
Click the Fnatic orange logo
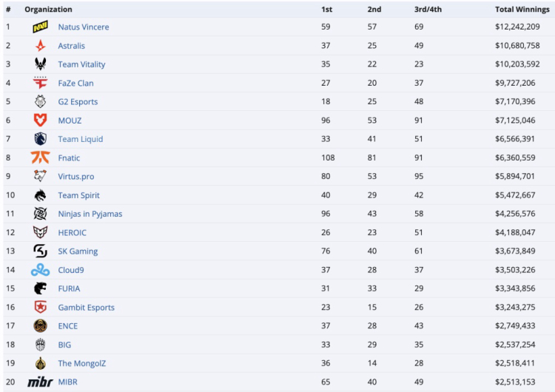[x=40, y=158]
